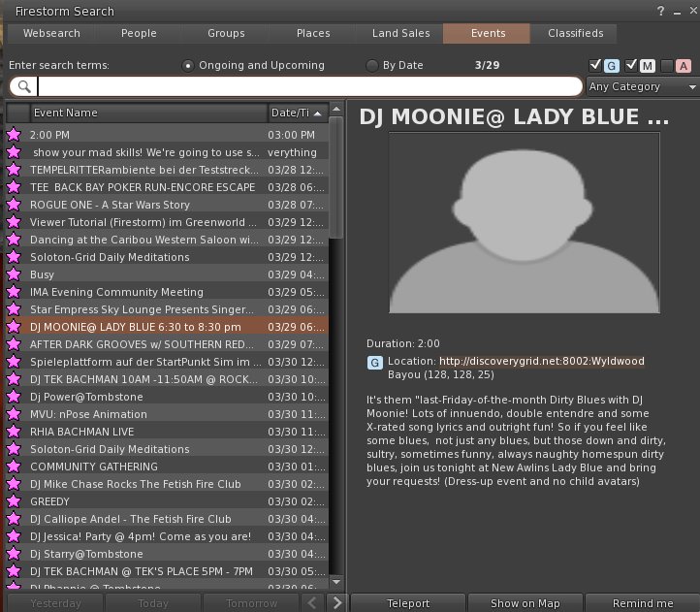The image size is (700, 612).
Task: Select the By Date radio button
Action: [372, 66]
